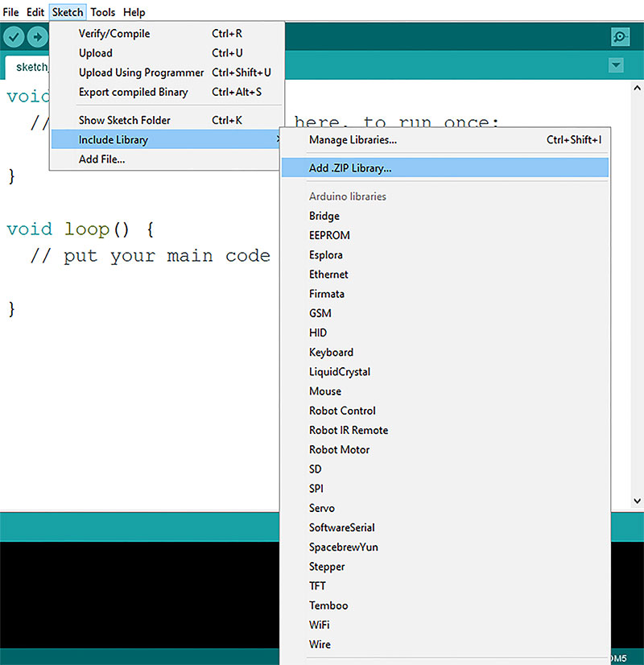Expand the Include Library submenu
This screenshot has width=644, height=665.
pos(165,139)
